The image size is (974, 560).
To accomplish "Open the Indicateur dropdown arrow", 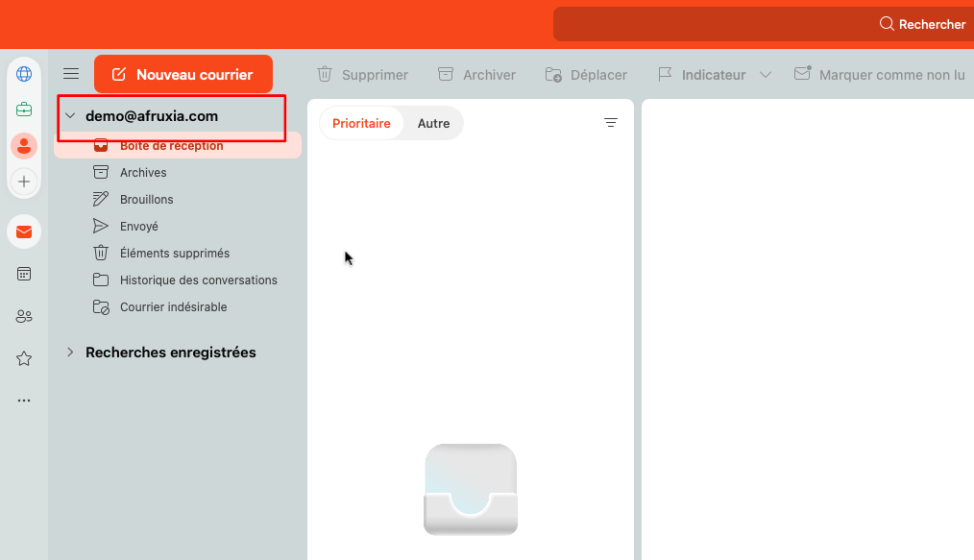I will 766,75.
